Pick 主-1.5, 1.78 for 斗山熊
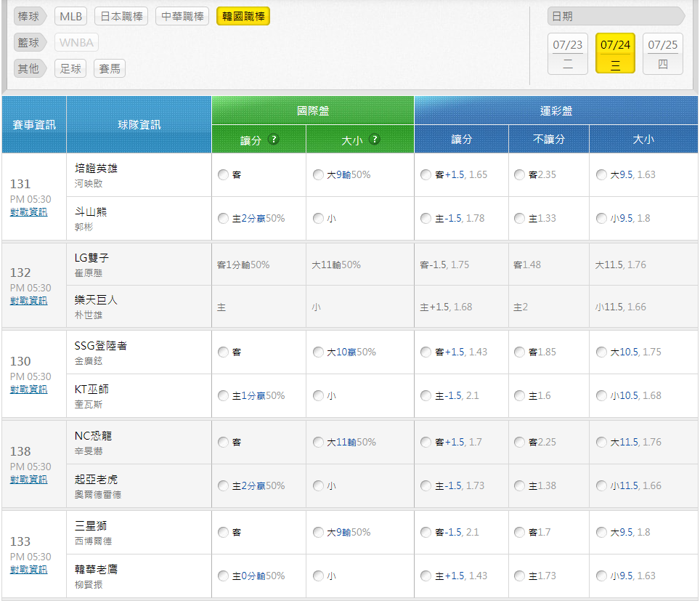Screen dimensions: 700x601 426,219
